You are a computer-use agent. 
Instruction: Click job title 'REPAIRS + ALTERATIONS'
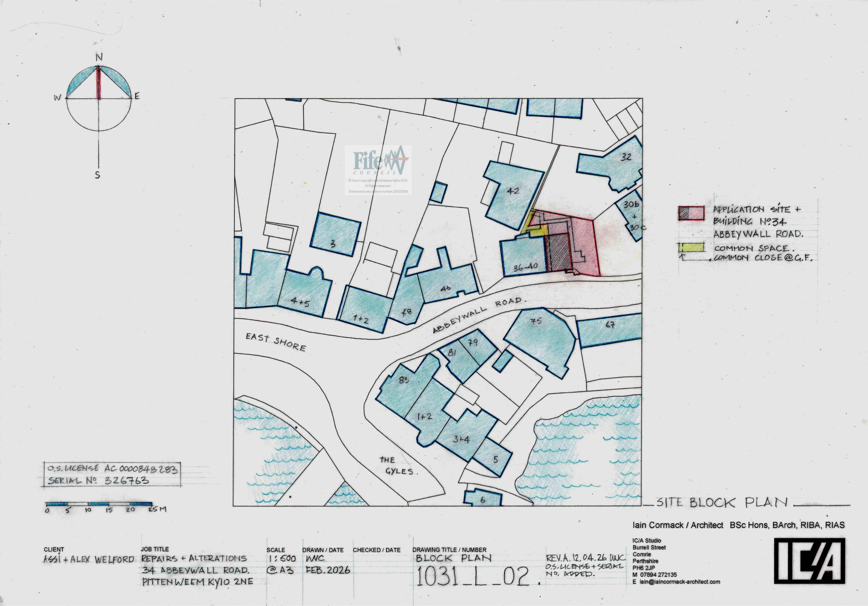click(194, 558)
